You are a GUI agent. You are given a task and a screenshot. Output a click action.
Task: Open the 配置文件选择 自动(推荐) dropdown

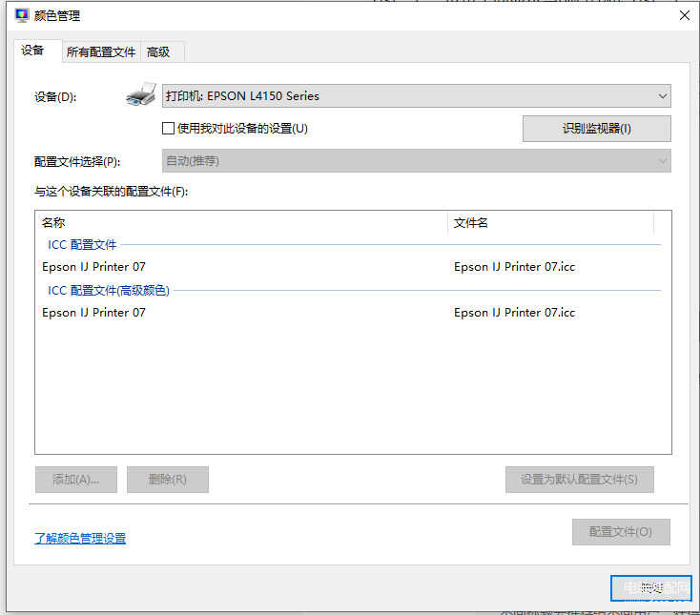point(417,161)
